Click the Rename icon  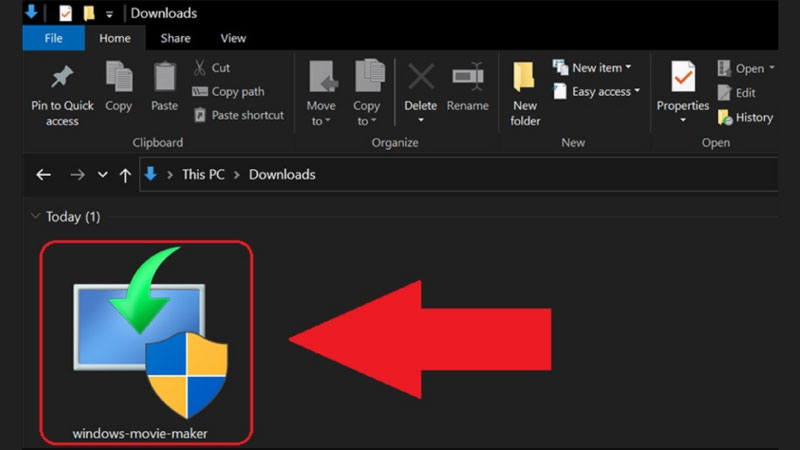pos(467,78)
